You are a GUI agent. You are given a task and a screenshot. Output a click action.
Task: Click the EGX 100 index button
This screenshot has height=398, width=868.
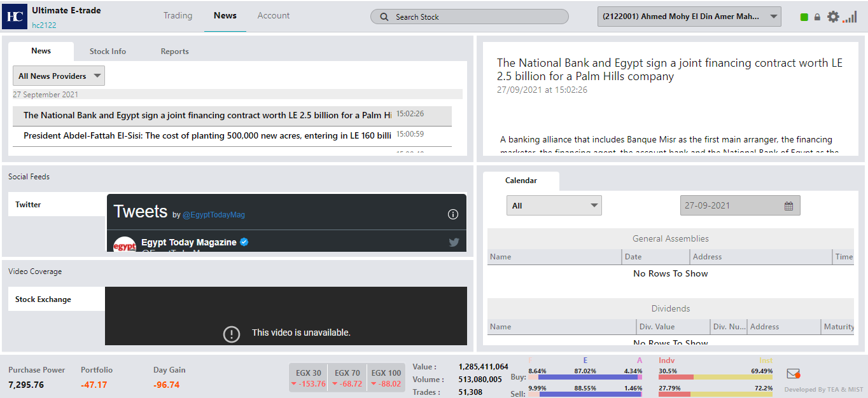(x=386, y=378)
